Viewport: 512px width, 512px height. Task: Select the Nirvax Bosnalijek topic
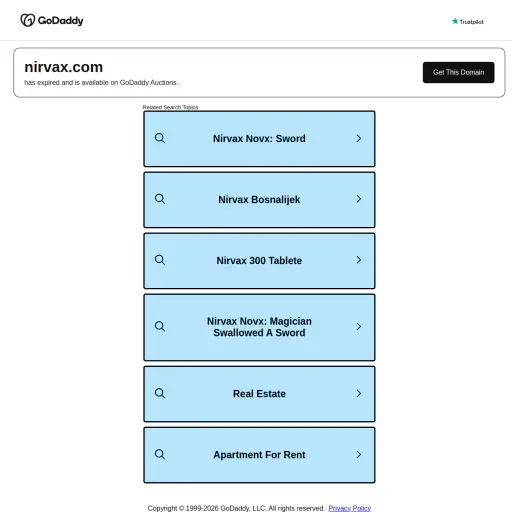(259, 200)
